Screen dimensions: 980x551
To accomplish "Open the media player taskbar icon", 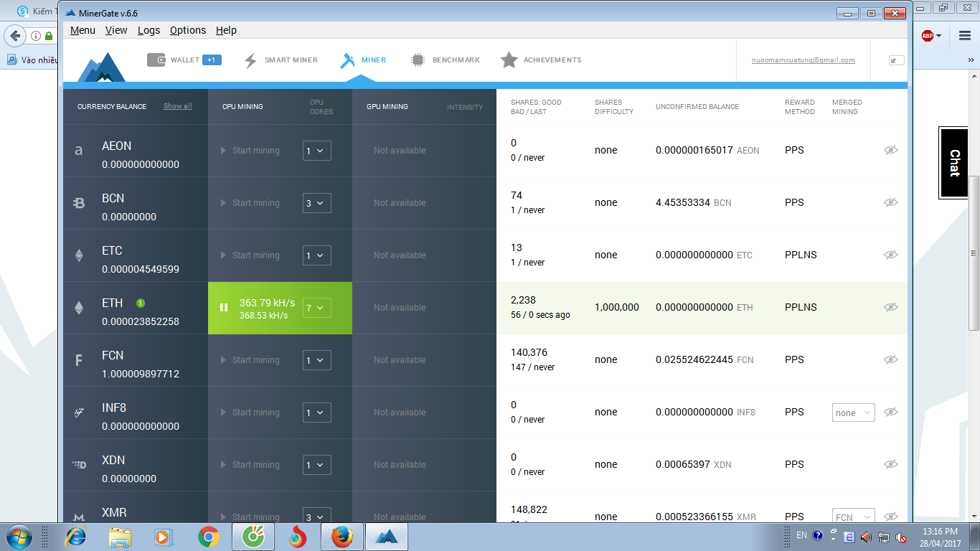I will [x=164, y=537].
